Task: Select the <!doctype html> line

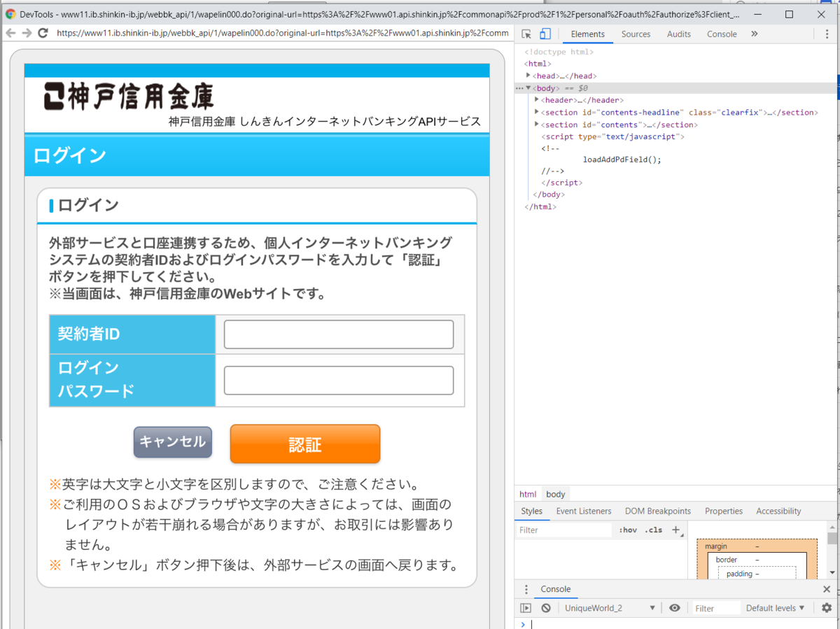Action: [559, 52]
